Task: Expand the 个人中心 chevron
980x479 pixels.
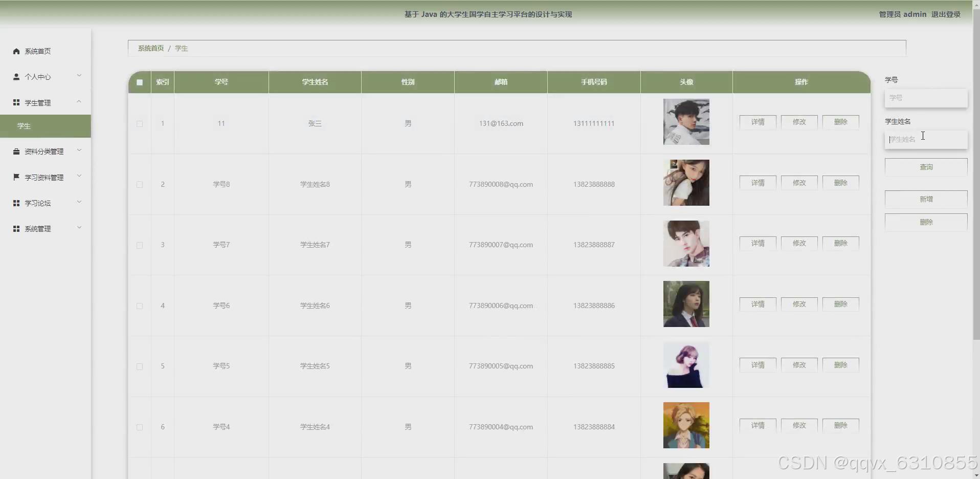Action: 79,76
